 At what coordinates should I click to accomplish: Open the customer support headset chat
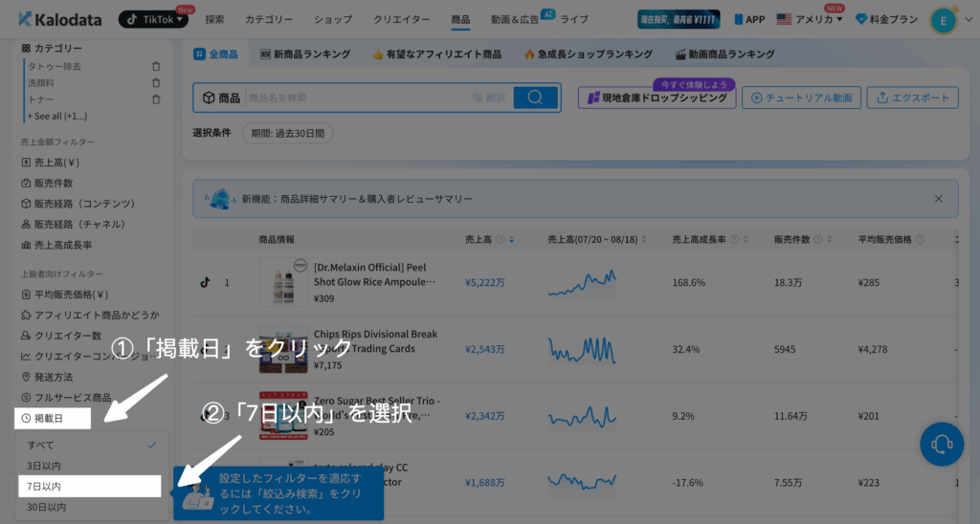[x=942, y=444]
